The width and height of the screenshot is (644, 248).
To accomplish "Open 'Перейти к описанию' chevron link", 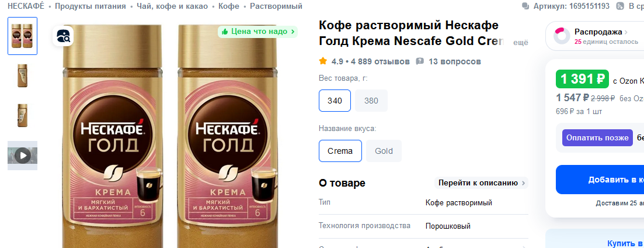I will pos(481,183).
